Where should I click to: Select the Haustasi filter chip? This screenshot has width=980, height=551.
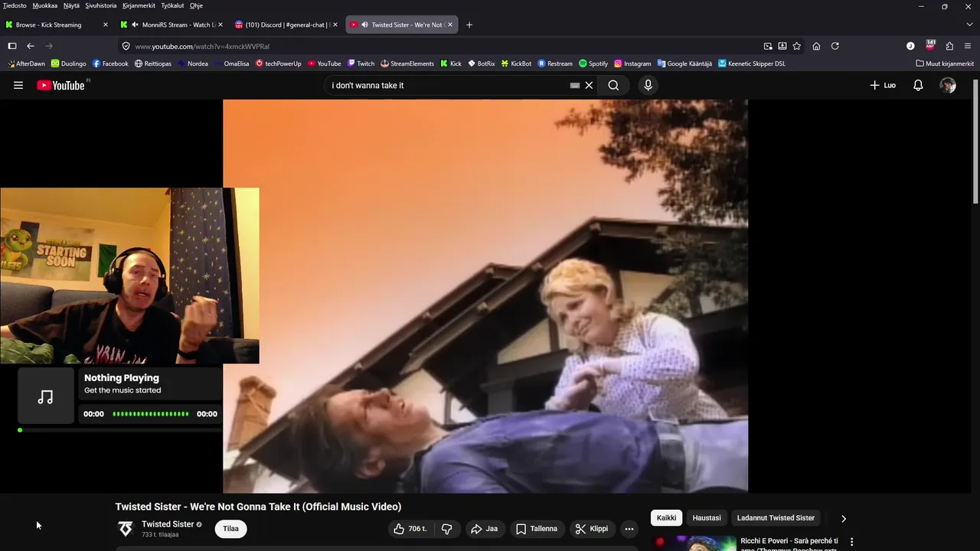tap(707, 518)
